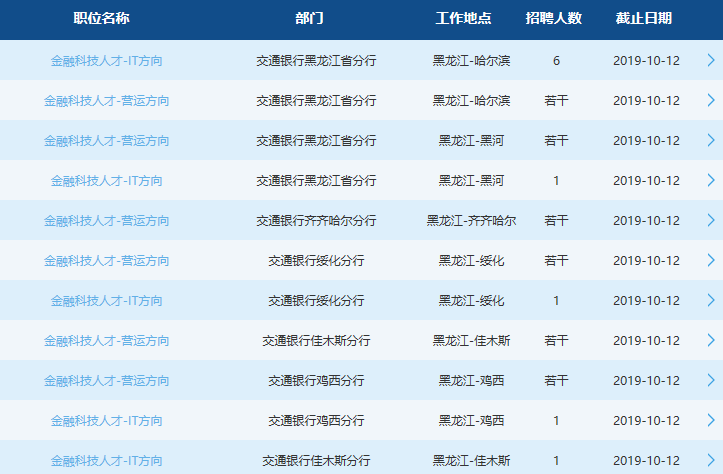Image resolution: width=723 pixels, height=474 pixels.
Task: Click the 招聘人数 column header
Action: click(x=554, y=18)
